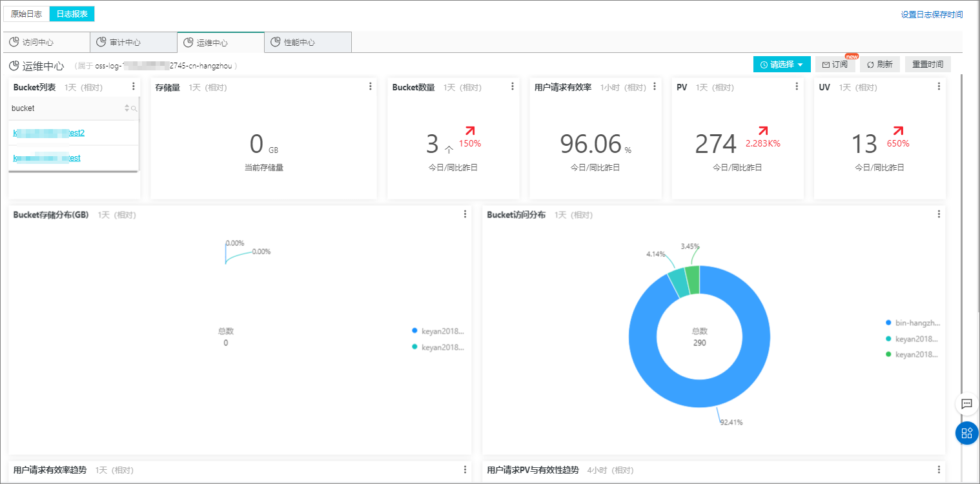Click the 当前存储量 label
The image size is (980, 484).
coord(264,168)
